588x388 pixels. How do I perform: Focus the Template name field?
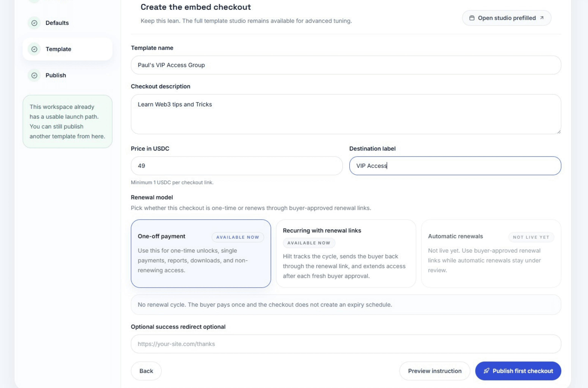346,65
